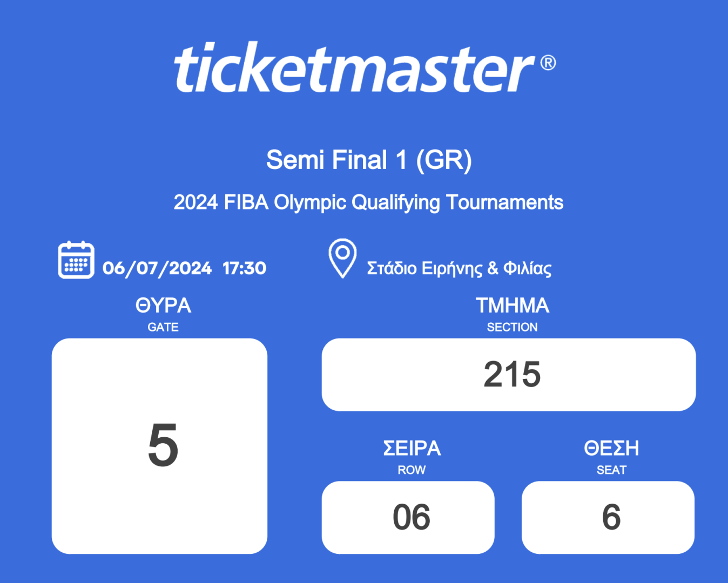This screenshot has height=583, width=728.
Task: Click the GATE sublabel
Action: pyautogui.click(x=163, y=327)
